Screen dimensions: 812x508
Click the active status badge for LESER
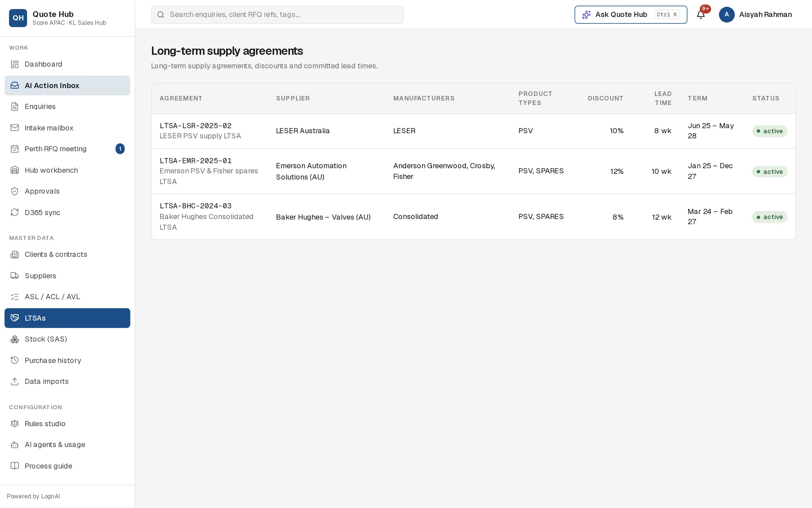(x=770, y=131)
